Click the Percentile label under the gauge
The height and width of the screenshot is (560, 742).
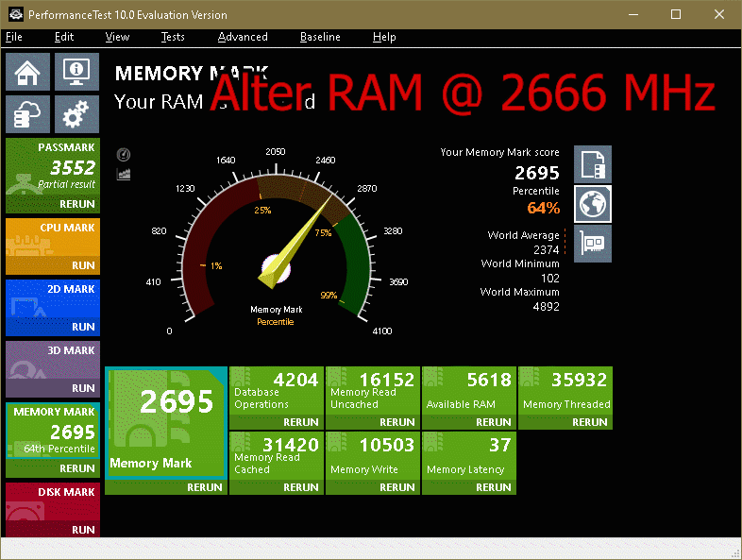276,322
